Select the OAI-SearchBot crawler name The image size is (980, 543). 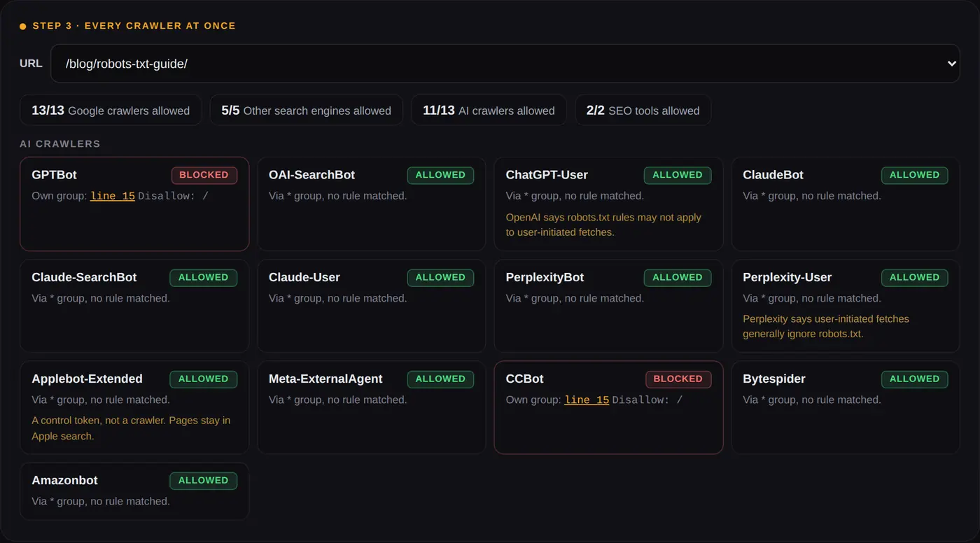(x=311, y=175)
